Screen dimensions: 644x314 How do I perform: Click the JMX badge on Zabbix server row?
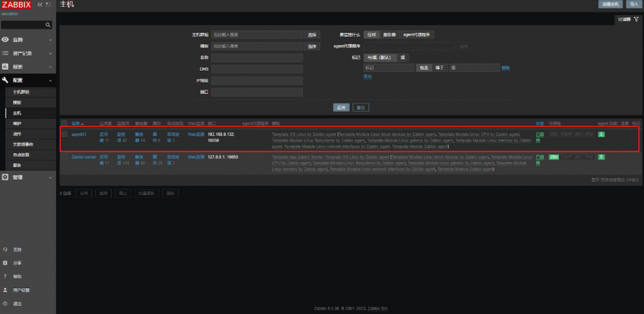(x=579, y=157)
